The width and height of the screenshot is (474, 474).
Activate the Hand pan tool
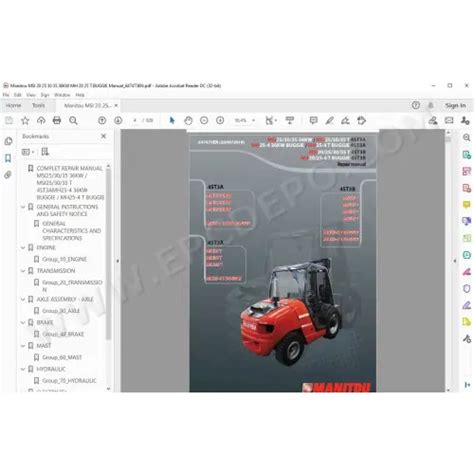[x=188, y=121]
